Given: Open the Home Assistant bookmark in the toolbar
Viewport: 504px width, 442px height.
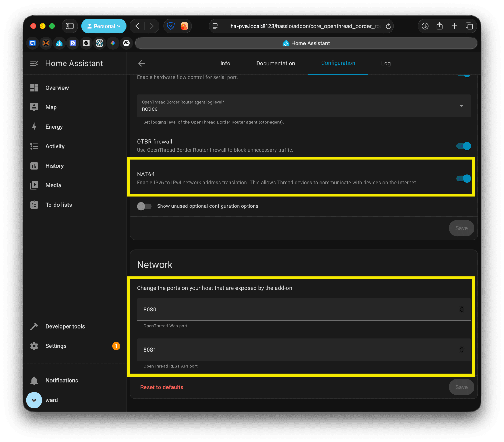Looking at the screenshot, I should click(x=306, y=43).
